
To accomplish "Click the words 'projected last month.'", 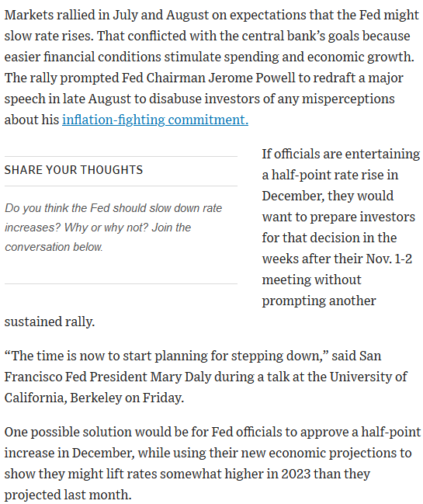I will click(x=68, y=495).
